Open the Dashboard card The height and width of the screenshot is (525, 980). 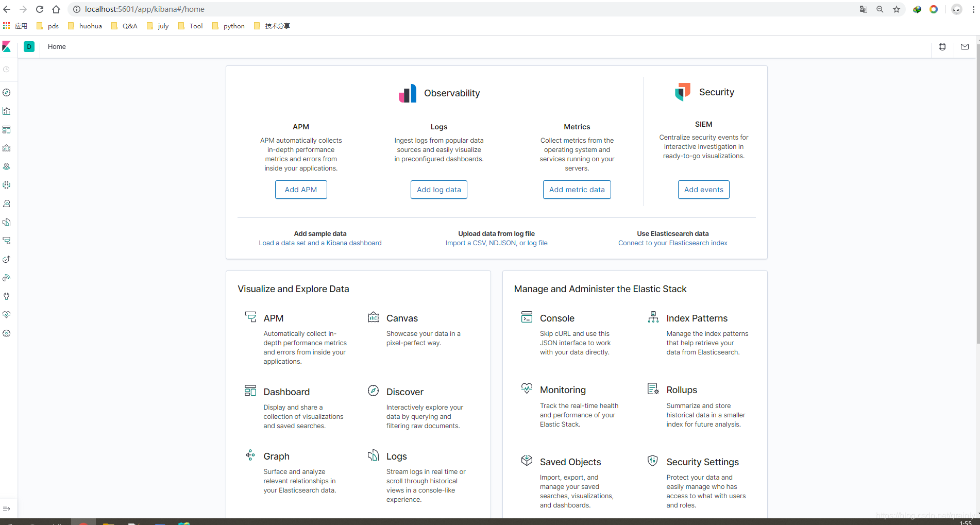point(297,407)
